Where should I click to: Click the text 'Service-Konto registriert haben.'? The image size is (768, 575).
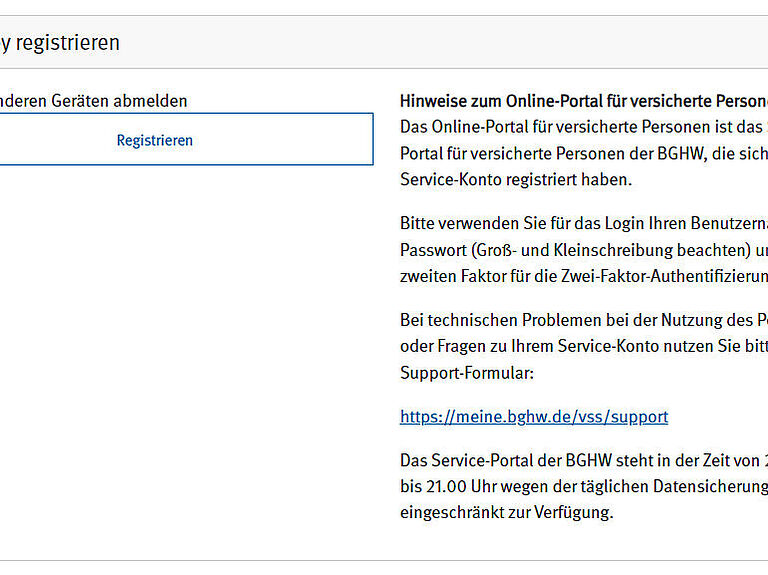pos(516,180)
